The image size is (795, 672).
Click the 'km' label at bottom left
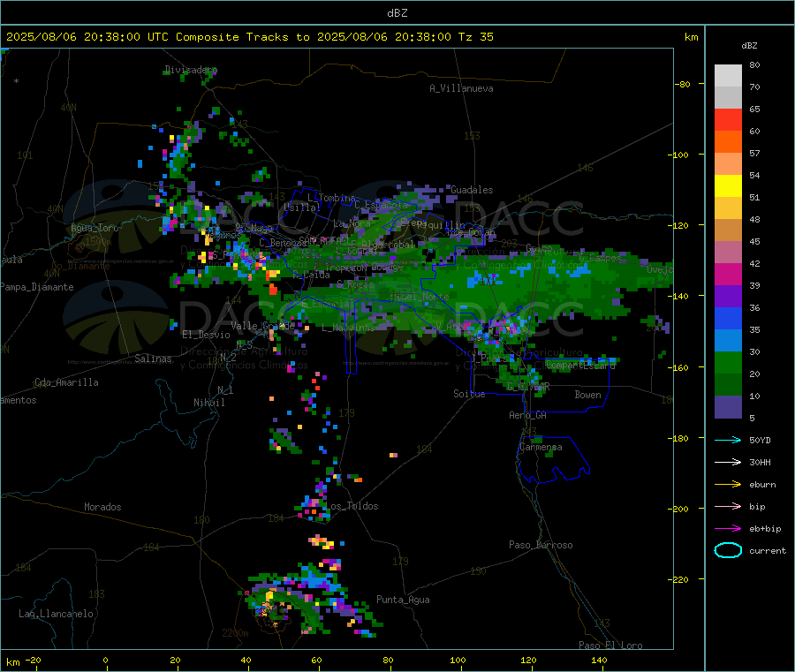click(x=12, y=662)
